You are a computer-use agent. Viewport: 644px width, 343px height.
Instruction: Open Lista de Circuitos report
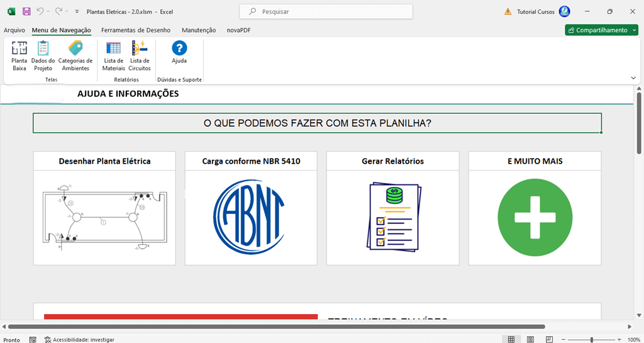(x=140, y=56)
